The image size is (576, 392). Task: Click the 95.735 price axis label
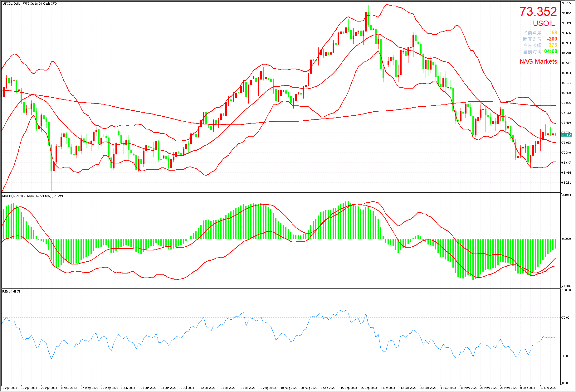pyautogui.click(x=566, y=3)
